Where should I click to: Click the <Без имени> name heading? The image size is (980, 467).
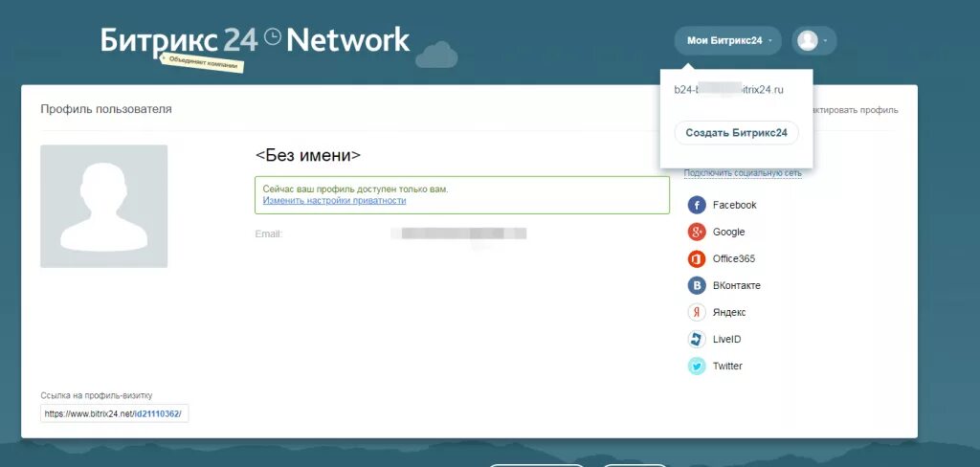308,156
